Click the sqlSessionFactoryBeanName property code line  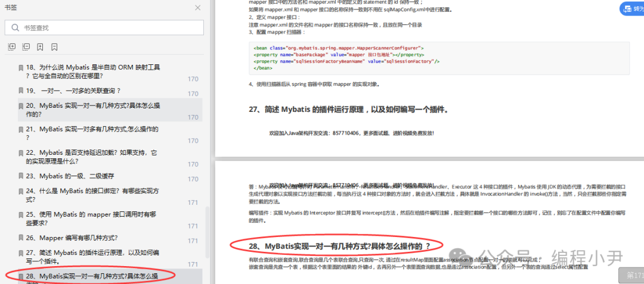point(346,61)
